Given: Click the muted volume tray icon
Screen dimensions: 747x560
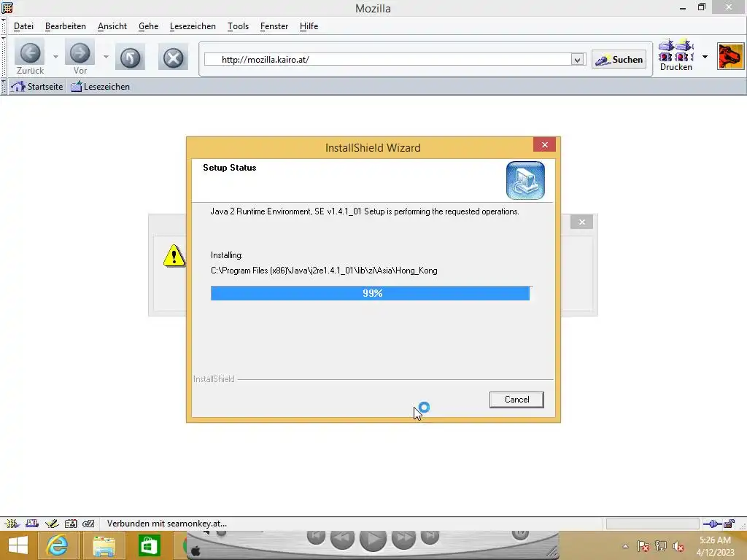Looking at the screenshot, I should point(678,546).
